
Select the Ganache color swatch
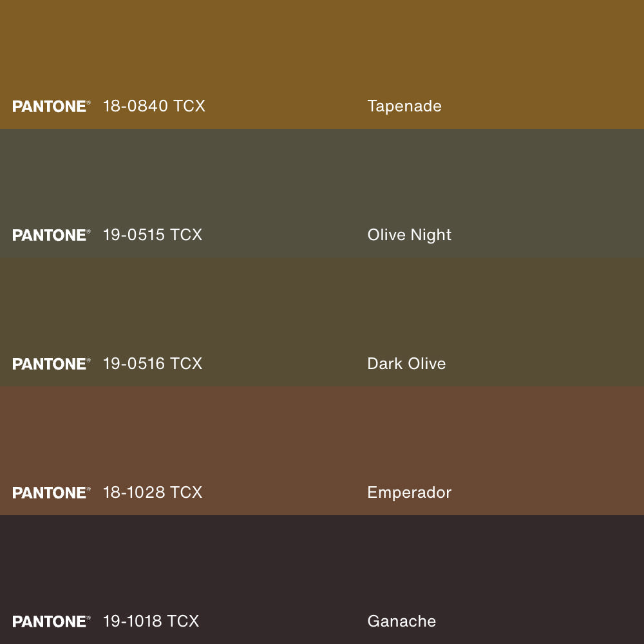pyautogui.click(x=322, y=580)
